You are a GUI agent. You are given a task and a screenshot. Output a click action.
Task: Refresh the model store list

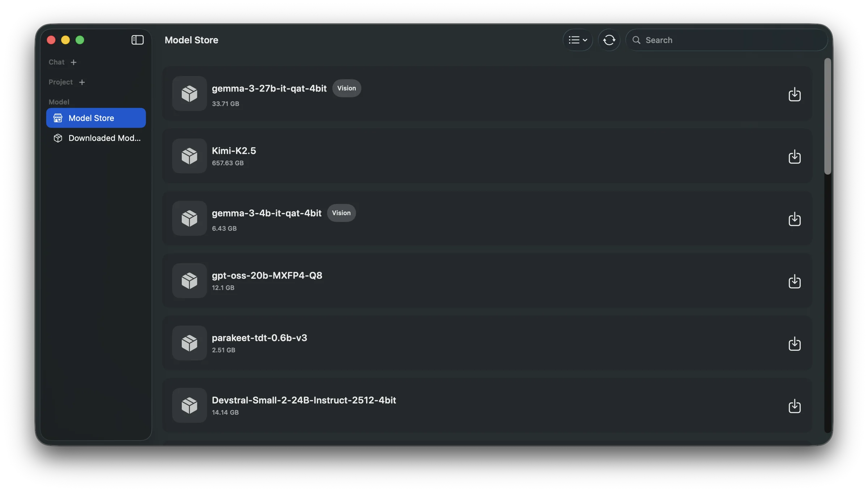(609, 40)
